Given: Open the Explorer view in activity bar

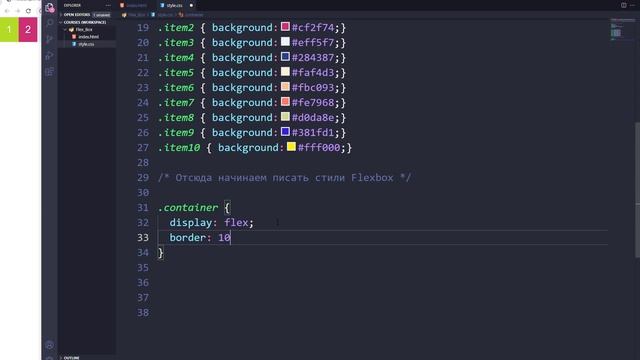Looking at the screenshot, I should click(49, 7).
